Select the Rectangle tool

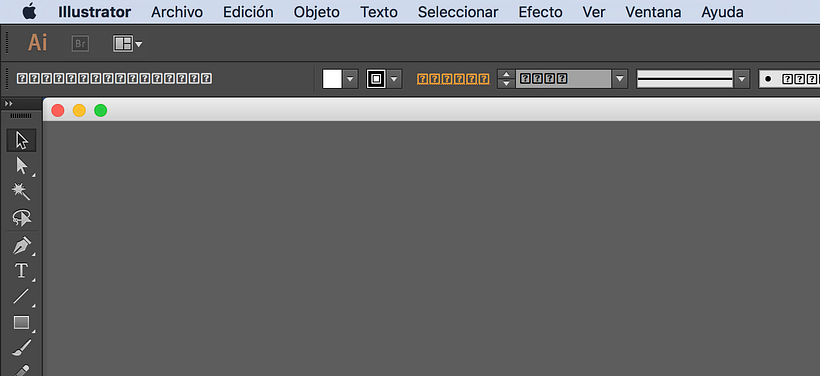(21, 322)
